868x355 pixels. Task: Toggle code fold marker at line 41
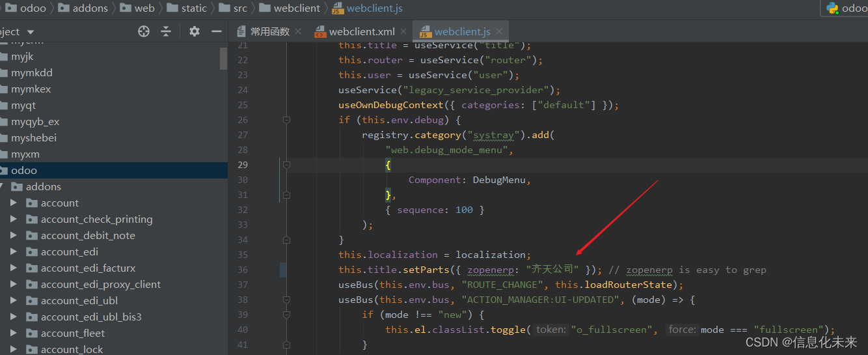click(286, 345)
